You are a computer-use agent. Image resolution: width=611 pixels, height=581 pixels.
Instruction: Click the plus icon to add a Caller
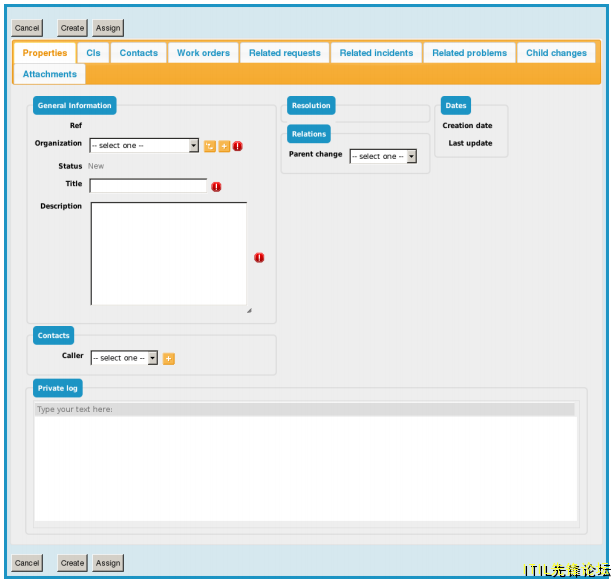[x=168, y=358]
